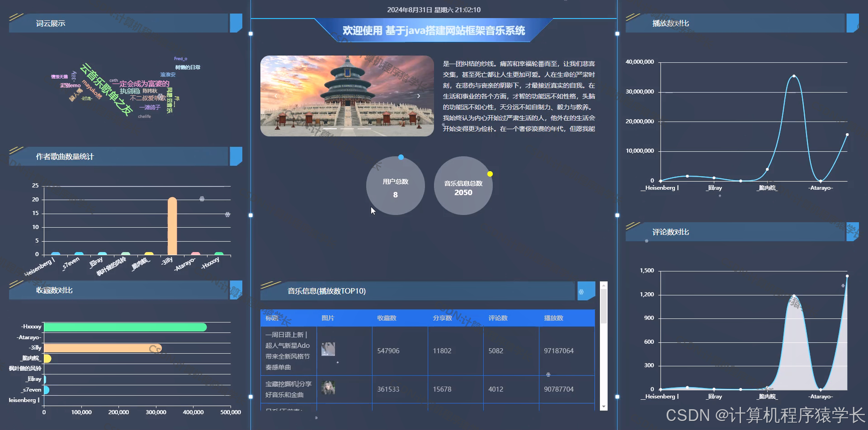Click the 1,200-level peak point in 评论数对比 chart
The height and width of the screenshot is (430, 868).
pyautogui.click(x=794, y=296)
